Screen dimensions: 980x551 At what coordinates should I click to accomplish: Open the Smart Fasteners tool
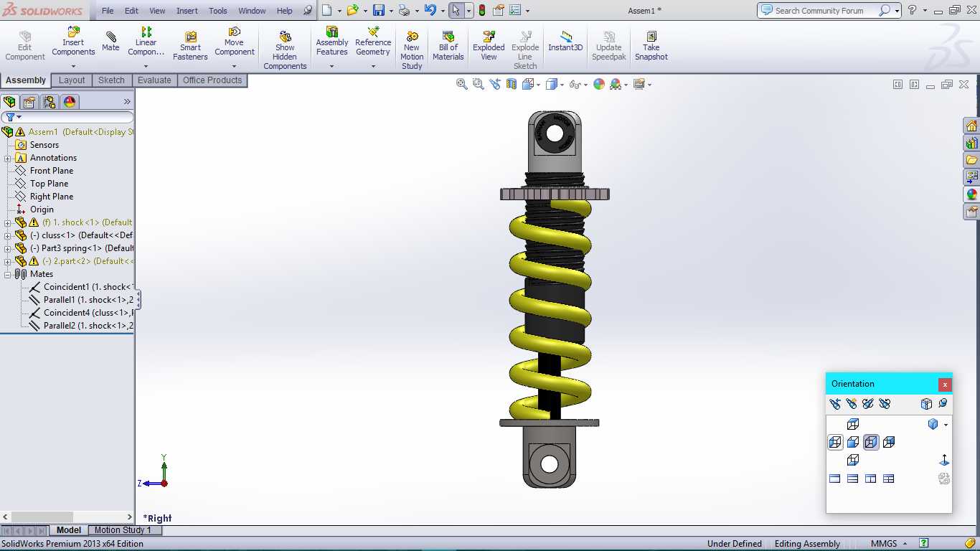190,46
